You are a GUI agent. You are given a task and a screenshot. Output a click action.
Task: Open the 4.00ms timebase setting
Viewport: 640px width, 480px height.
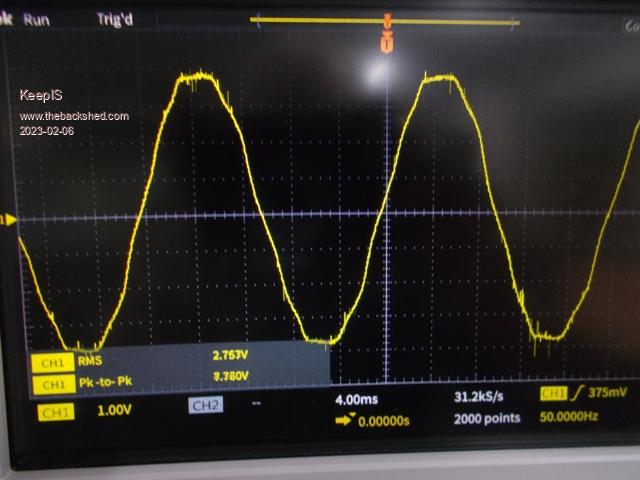point(358,398)
